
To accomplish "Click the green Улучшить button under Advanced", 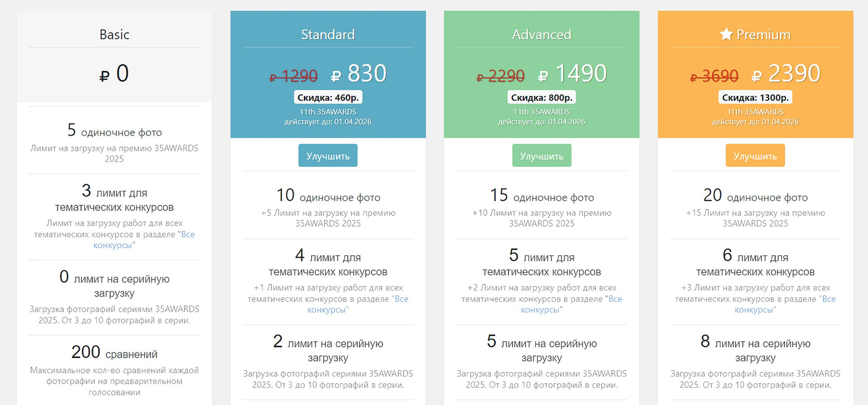I will [x=542, y=155].
